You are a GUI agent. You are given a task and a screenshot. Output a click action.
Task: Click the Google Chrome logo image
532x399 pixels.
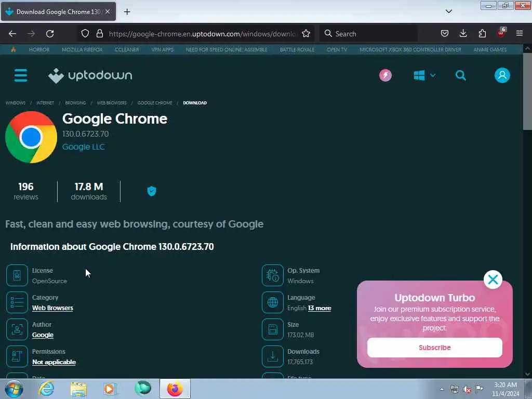(31, 137)
